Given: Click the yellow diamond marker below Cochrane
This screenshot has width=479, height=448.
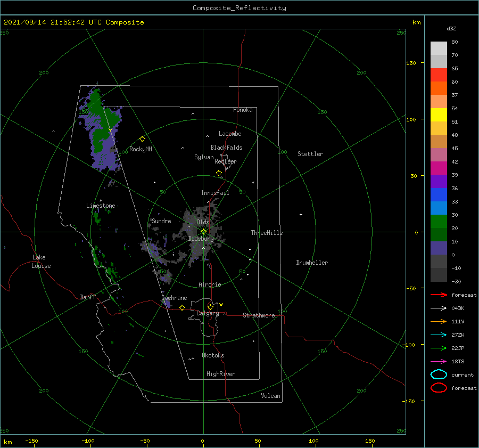Looking at the screenshot, I should [183, 307].
